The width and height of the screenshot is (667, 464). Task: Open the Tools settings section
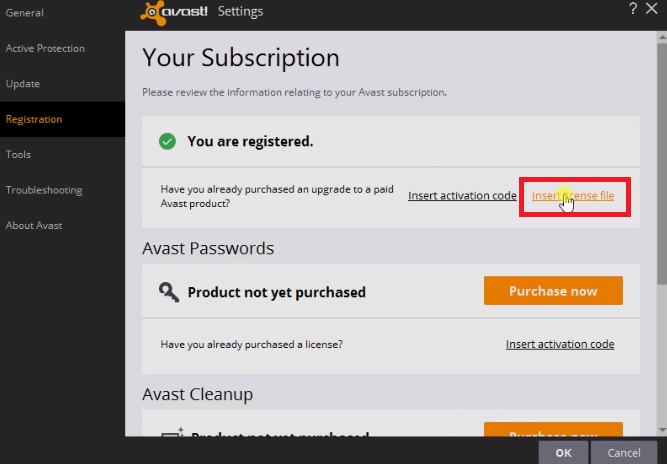point(18,155)
